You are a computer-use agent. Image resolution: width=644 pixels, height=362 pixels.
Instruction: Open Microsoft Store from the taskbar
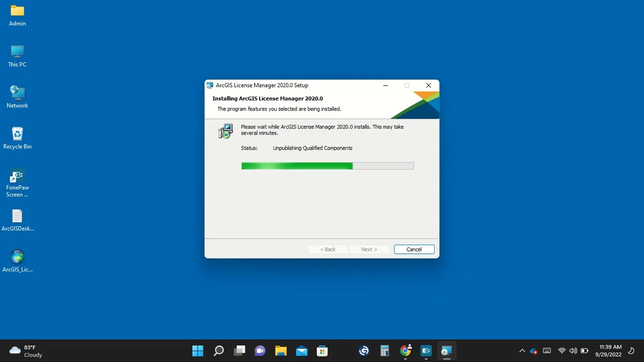click(322, 351)
